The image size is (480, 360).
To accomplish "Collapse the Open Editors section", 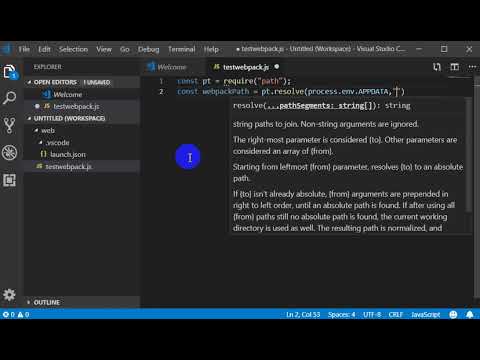I will click(x=55, y=82).
